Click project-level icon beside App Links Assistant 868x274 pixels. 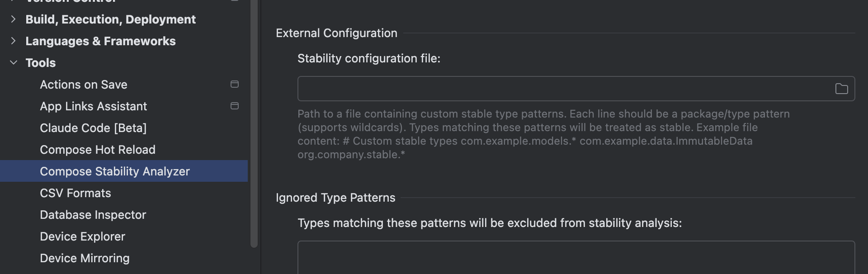[235, 106]
